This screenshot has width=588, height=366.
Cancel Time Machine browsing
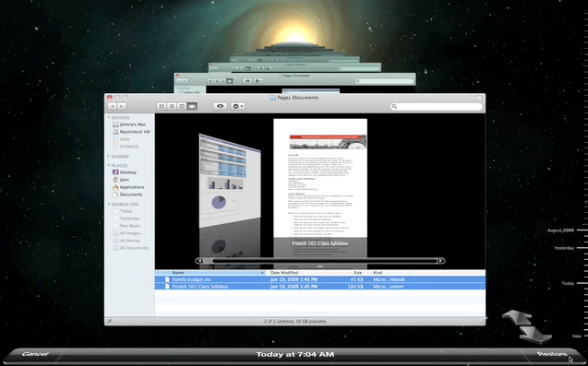[35, 354]
